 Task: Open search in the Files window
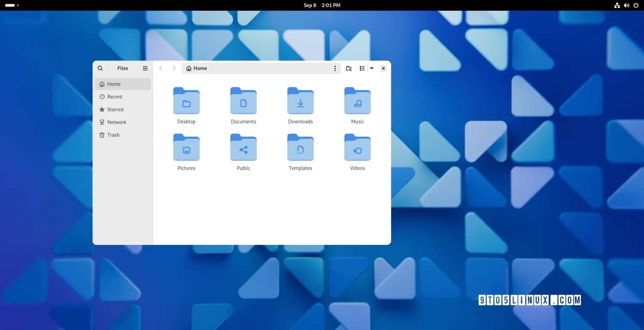click(x=100, y=68)
